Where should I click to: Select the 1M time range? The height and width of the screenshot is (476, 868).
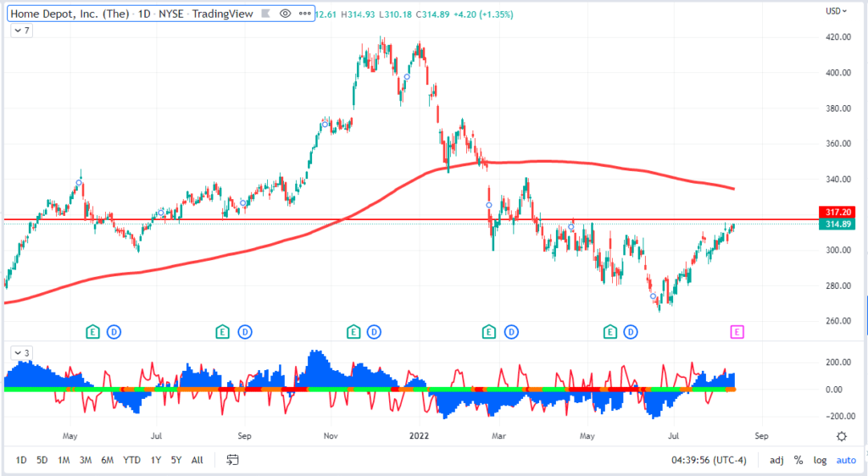(64, 460)
